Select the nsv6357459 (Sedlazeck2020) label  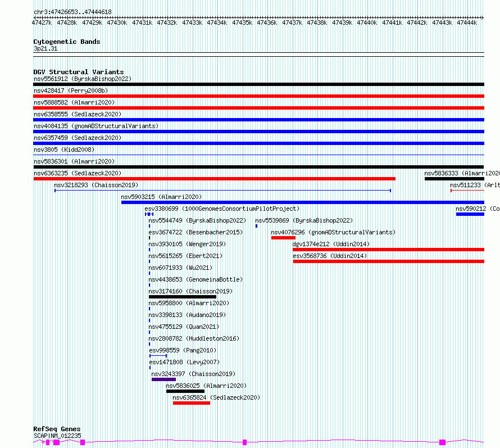click(x=78, y=138)
